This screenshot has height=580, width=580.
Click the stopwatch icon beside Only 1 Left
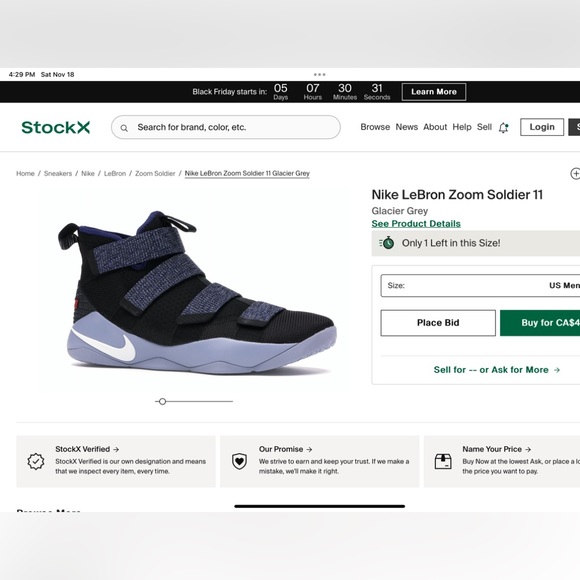[387, 243]
